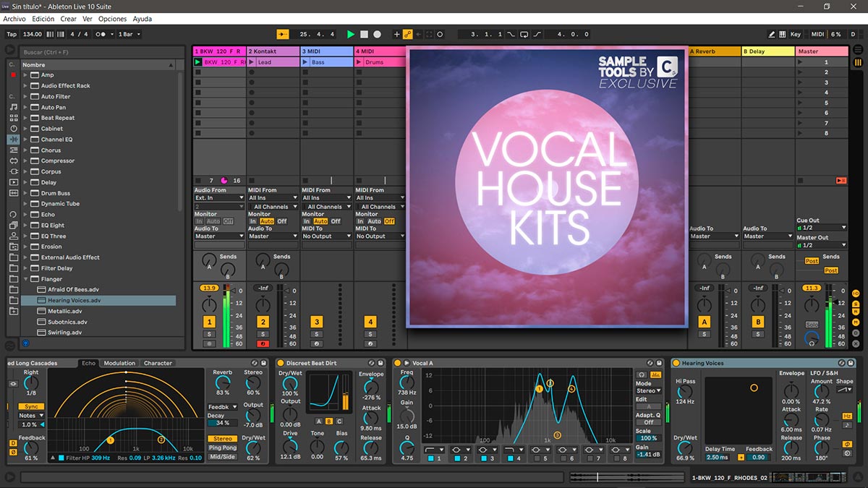Open the Echo Notes dropdown
Screen dimensions: 868x488
31,416
